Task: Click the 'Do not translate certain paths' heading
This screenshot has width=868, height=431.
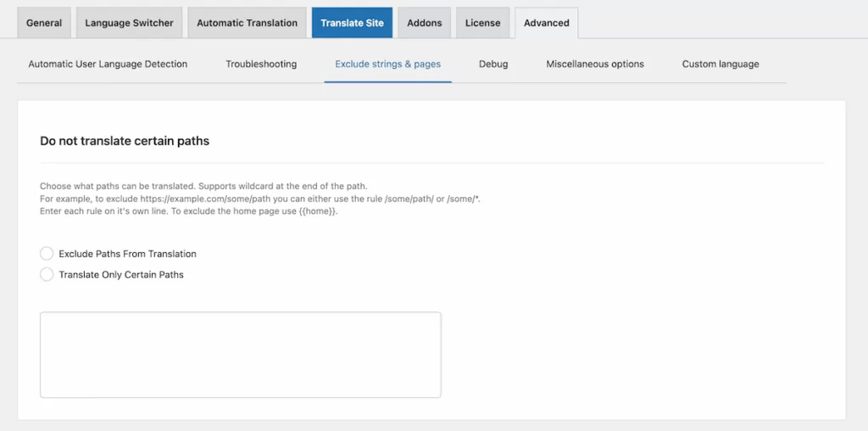Action: 125,142
